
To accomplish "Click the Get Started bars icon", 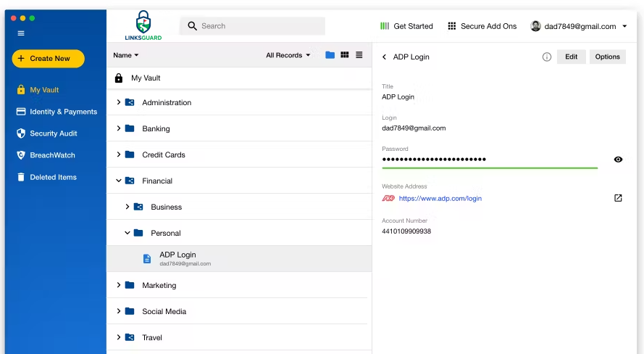I will (x=385, y=26).
